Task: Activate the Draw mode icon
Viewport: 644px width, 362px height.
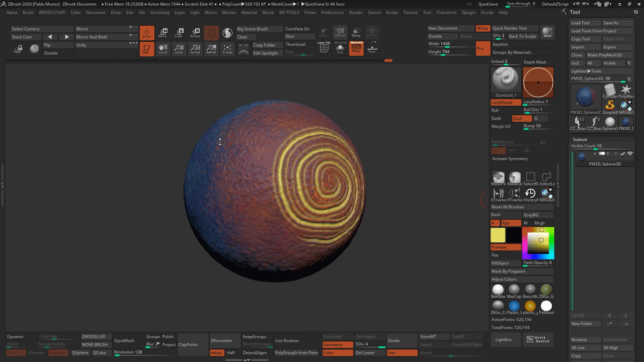Action: 147,33
